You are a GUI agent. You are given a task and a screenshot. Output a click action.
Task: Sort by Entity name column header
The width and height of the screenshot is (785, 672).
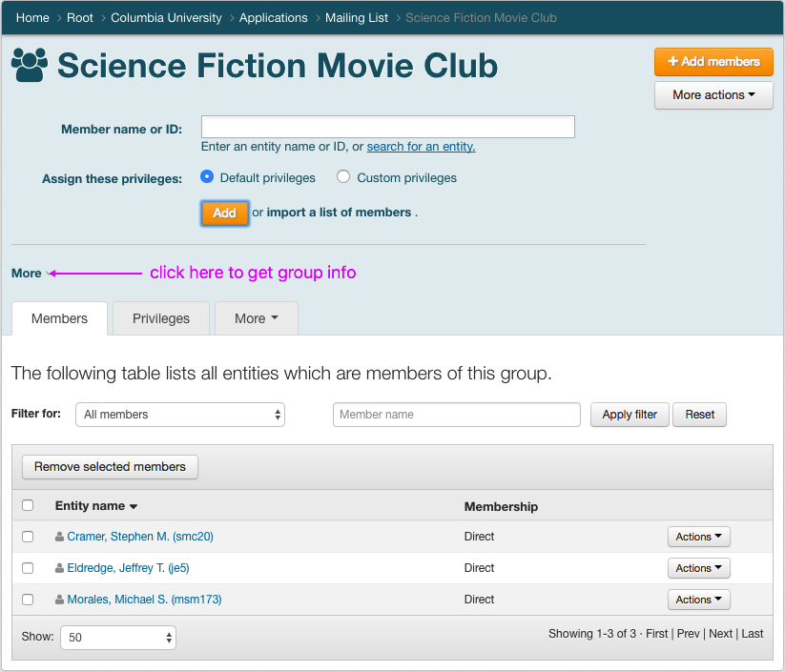(x=95, y=506)
